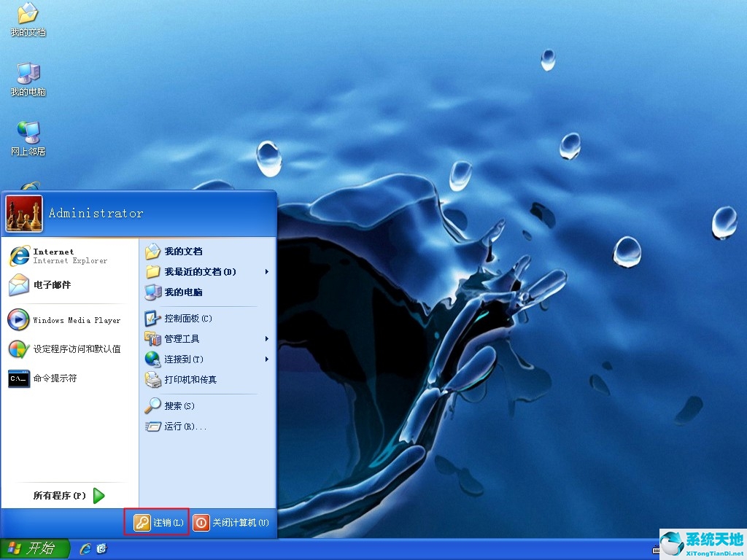747x560 pixels.
Task: Open 命令提示符 from the Start menu
Action: pos(69,378)
